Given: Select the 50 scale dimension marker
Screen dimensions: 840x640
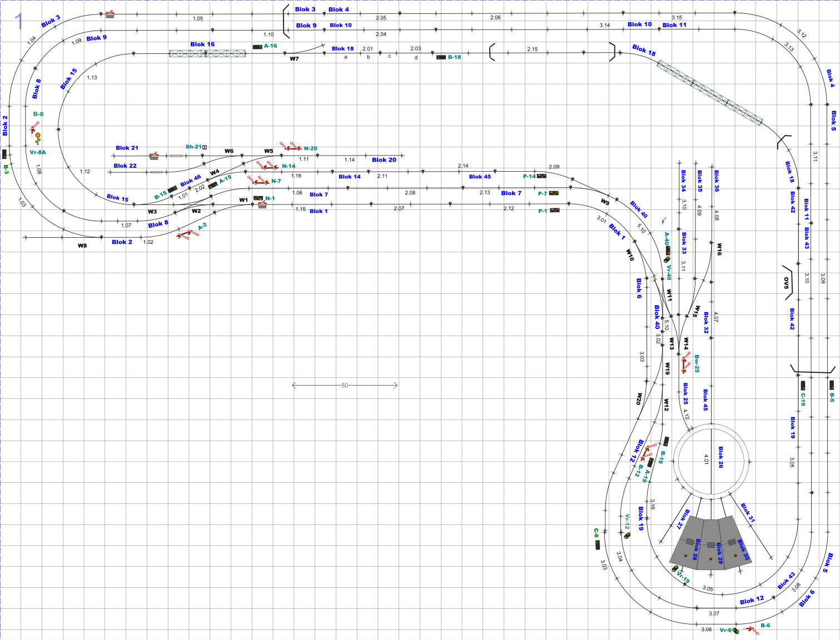Looking at the screenshot, I should (x=345, y=385).
